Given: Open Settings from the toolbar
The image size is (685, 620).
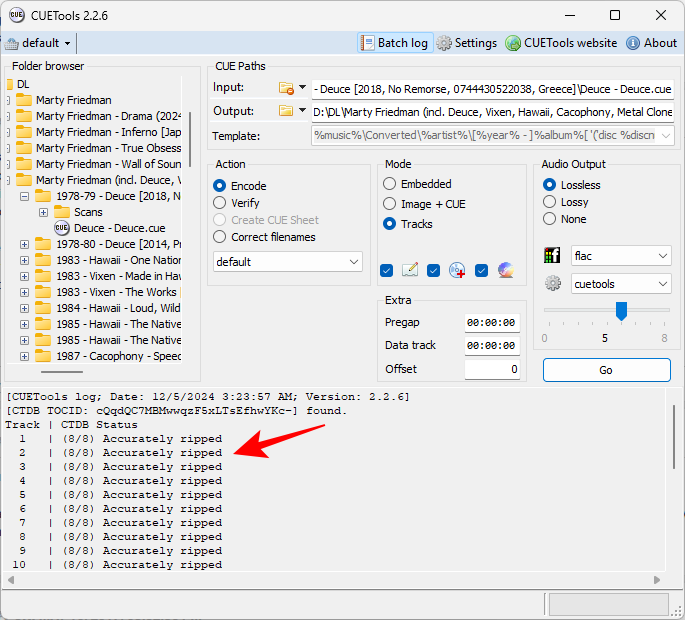Looking at the screenshot, I should pos(467,43).
